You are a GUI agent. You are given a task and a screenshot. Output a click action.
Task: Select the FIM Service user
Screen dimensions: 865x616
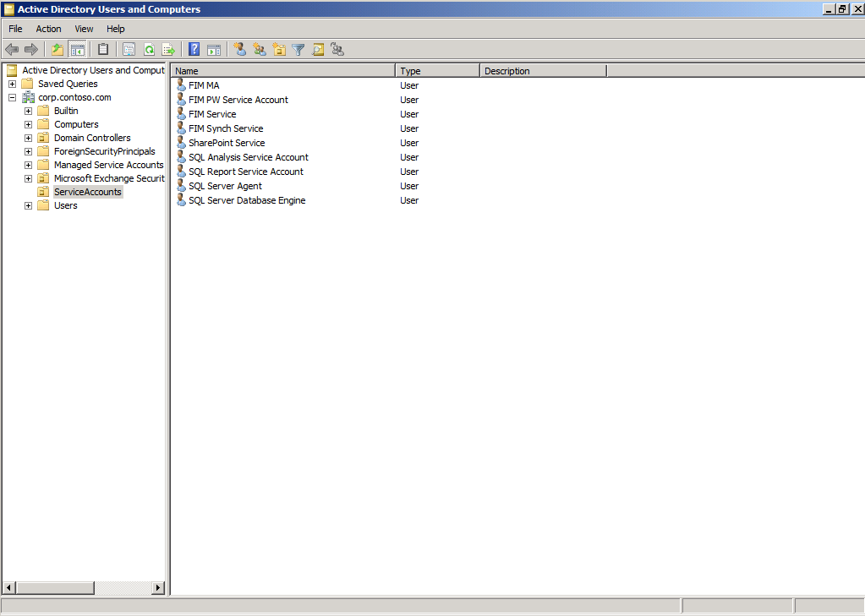212,114
